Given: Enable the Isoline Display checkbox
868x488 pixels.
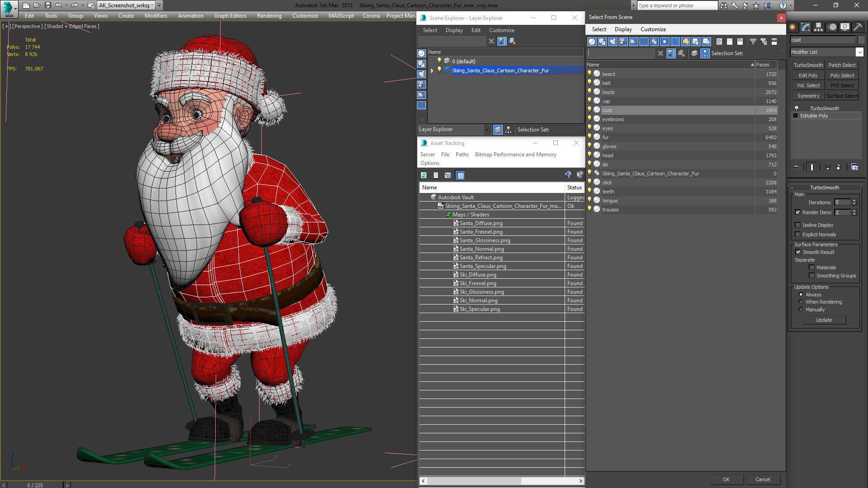Looking at the screenshot, I should (798, 225).
